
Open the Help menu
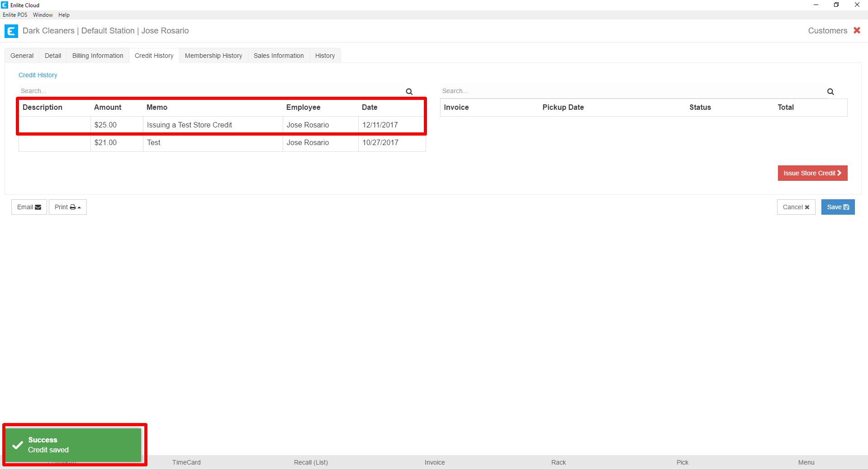(x=64, y=15)
